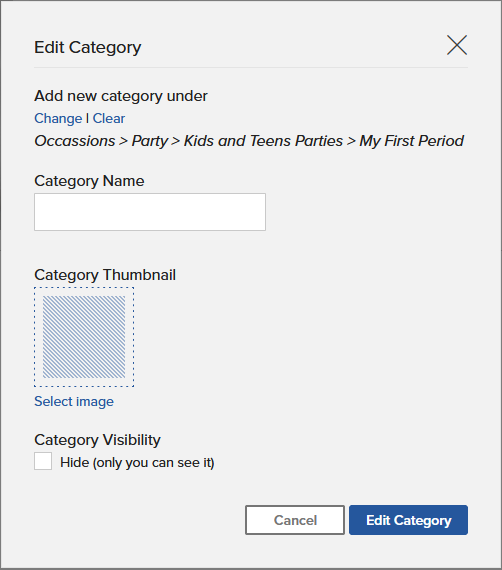Click the 'Edit Category' dialog title
502x570 pixels.
tap(88, 47)
